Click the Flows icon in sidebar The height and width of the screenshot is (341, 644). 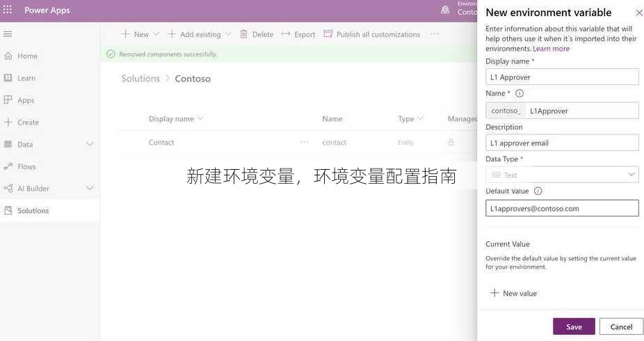coord(8,166)
